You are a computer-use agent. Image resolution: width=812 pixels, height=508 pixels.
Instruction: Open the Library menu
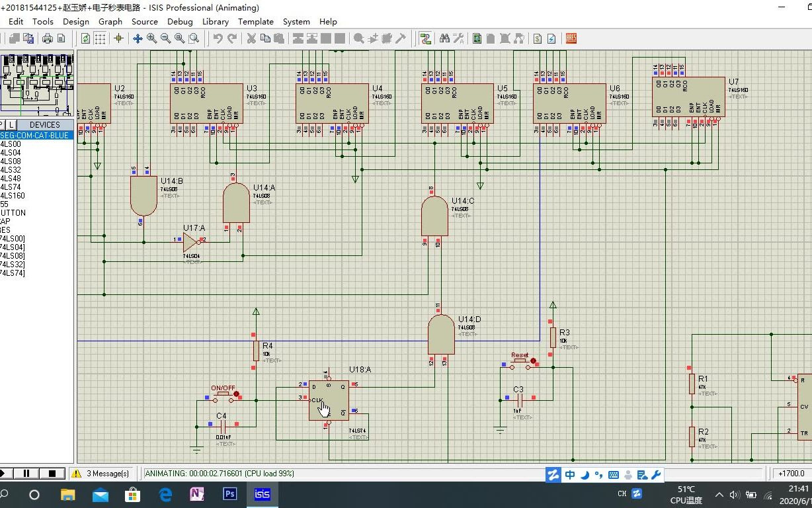tap(215, 21)
